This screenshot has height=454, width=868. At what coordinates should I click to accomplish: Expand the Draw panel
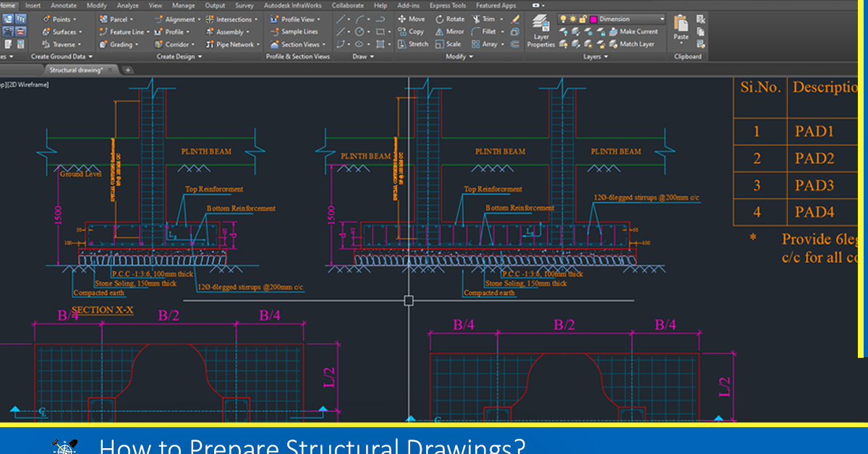tap(363, 56)
